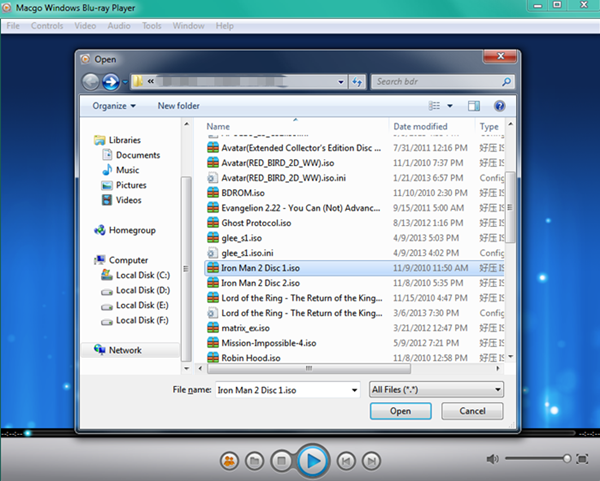Click the New folder button
The width and height of the screenshot is (600, 481).
tap(178, 106)
